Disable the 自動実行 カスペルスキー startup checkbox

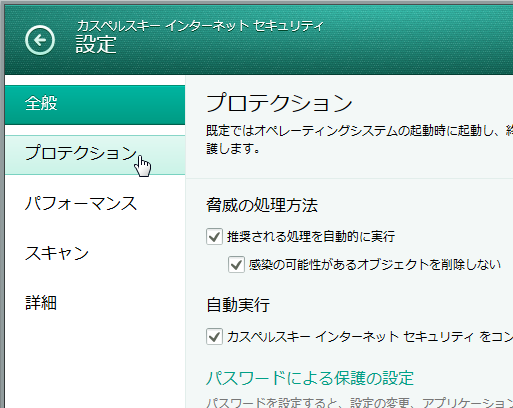pos(214,336)
